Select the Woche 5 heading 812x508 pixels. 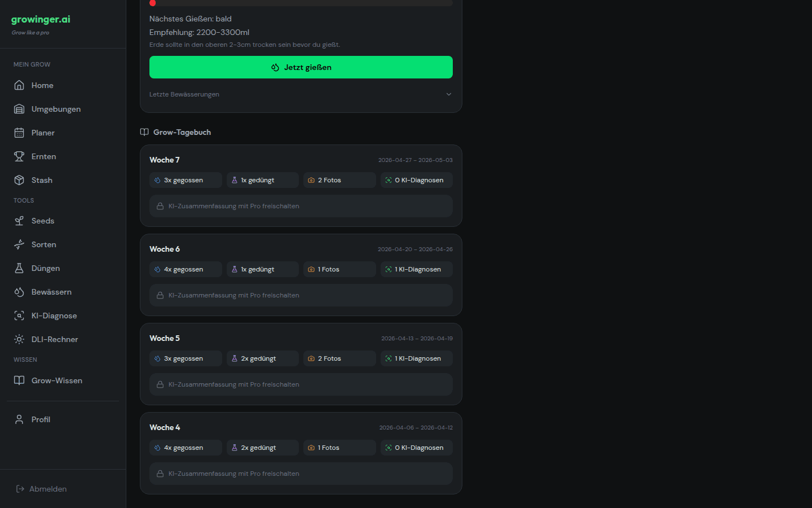[165, 338]
